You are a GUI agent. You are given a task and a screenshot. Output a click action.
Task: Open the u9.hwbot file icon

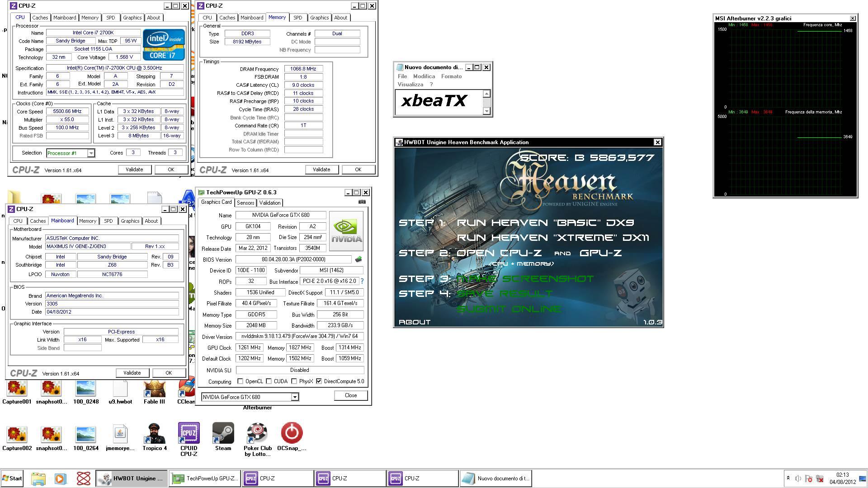click(x=120, y=392)
